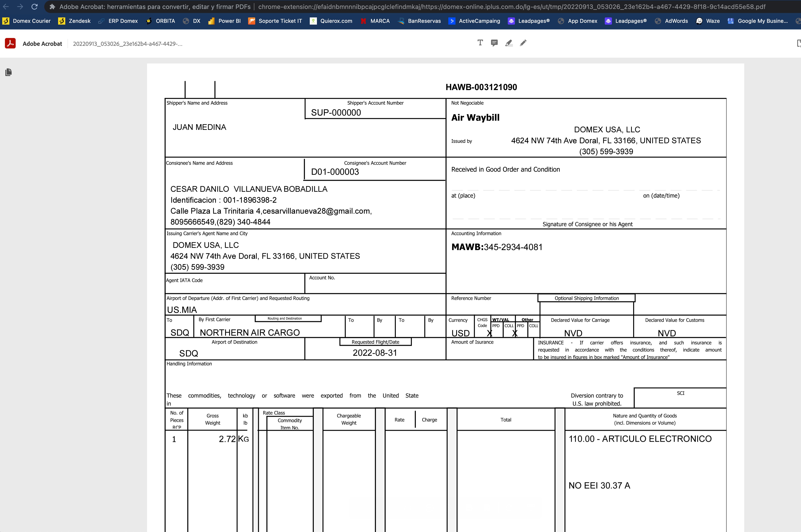Open the page thumbnails sidebar icon

point(9,72)
